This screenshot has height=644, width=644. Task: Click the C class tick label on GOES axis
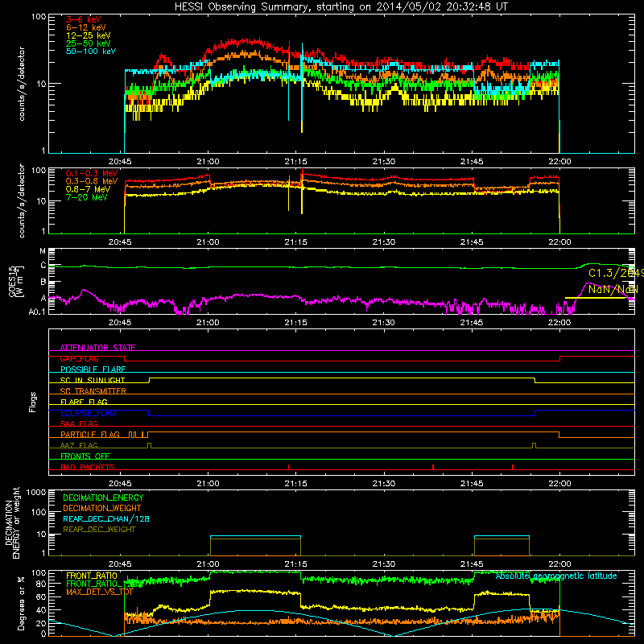click(x=43, y=266)
